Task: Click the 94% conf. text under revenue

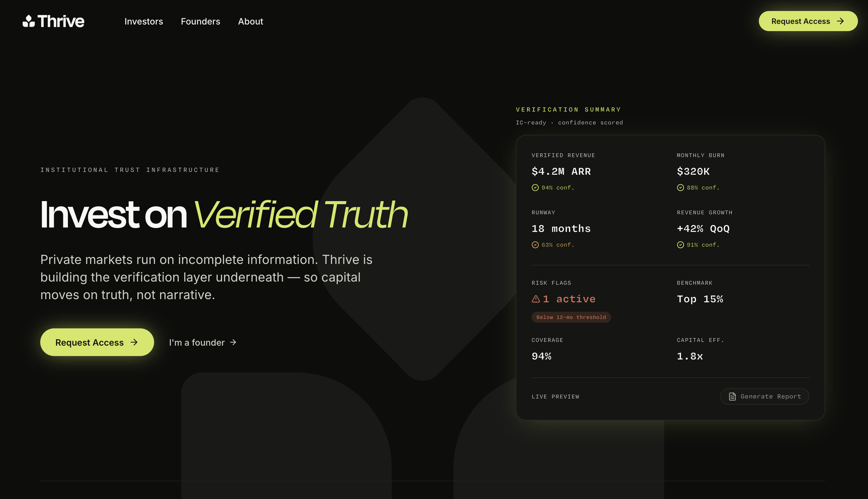Action: coord(558,188)
